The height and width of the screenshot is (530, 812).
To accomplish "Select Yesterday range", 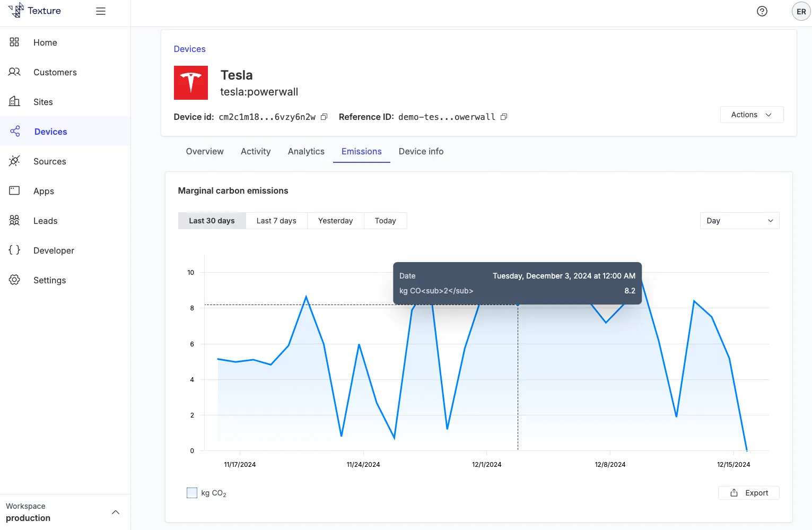I will pyautogui.click(x=335, y=221).
